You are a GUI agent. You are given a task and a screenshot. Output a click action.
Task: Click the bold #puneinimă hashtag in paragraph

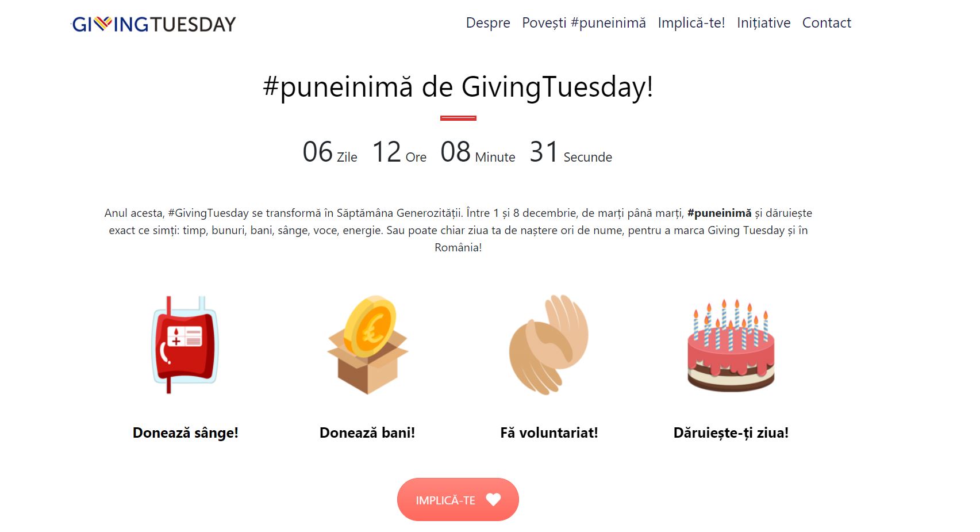point(719,213)
